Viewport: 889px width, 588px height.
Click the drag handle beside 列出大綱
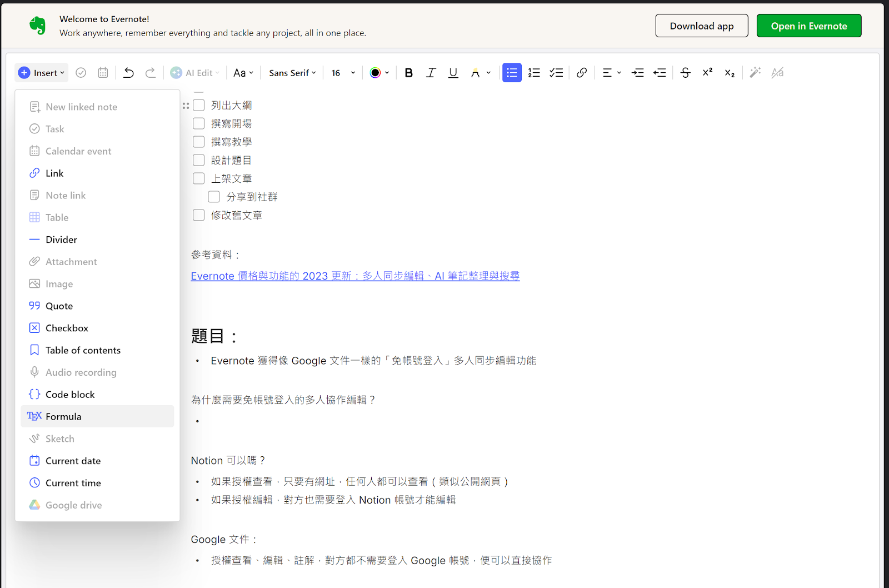[186, 106]
